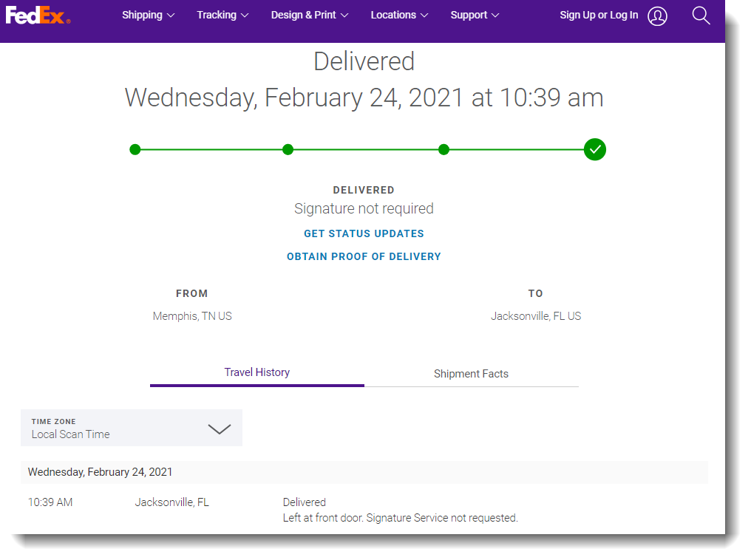Click the green delivered checkmark icon
The width and height of the screenshot is (751, 560).
coord(594,149)
